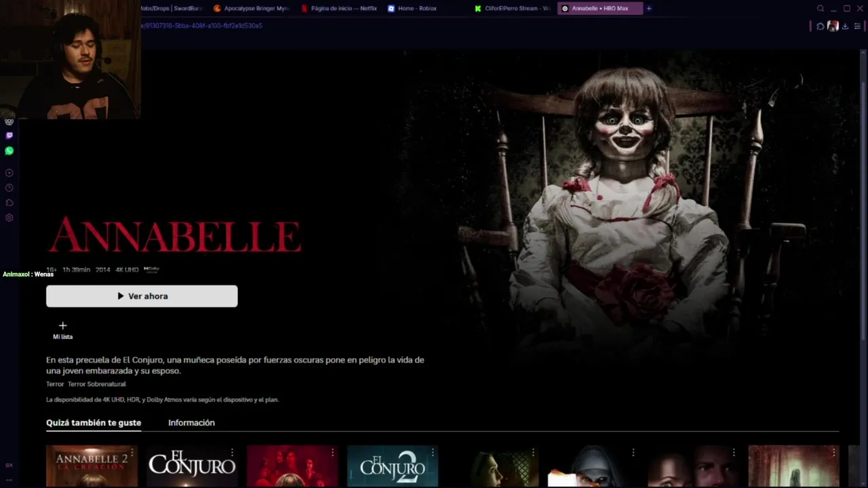Switch to the Mobs/Drops SwordBurst tab
This screenshot has height=488, width=868.
172,9
